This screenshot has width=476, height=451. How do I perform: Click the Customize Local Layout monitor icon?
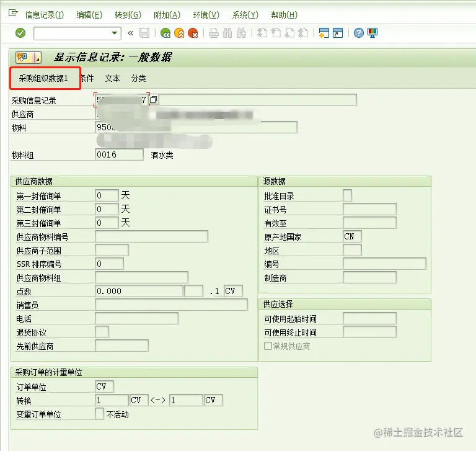pyautogui.click(x=372, y=33)
